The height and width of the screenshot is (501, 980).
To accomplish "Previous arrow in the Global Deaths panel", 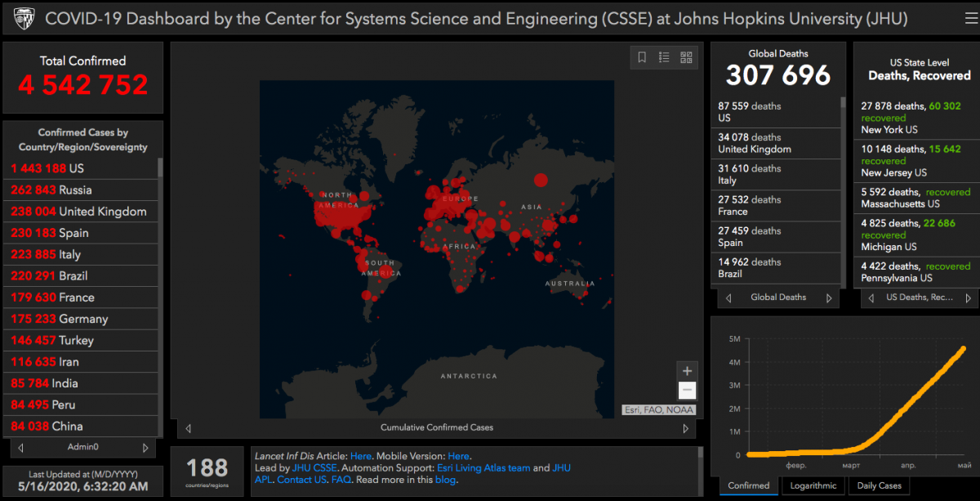I will coord(728,297).
